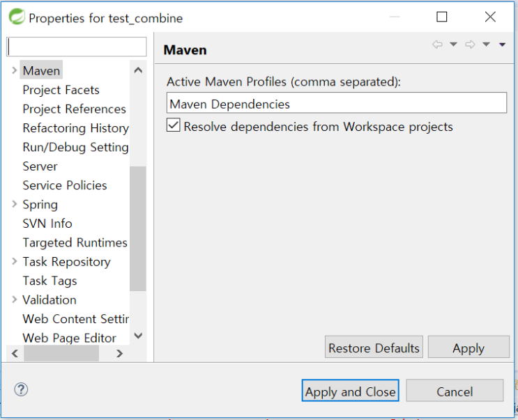Maximize the Properties dialog window
Viewport: 518px width, 420px height.
click(x=442, y=17)
